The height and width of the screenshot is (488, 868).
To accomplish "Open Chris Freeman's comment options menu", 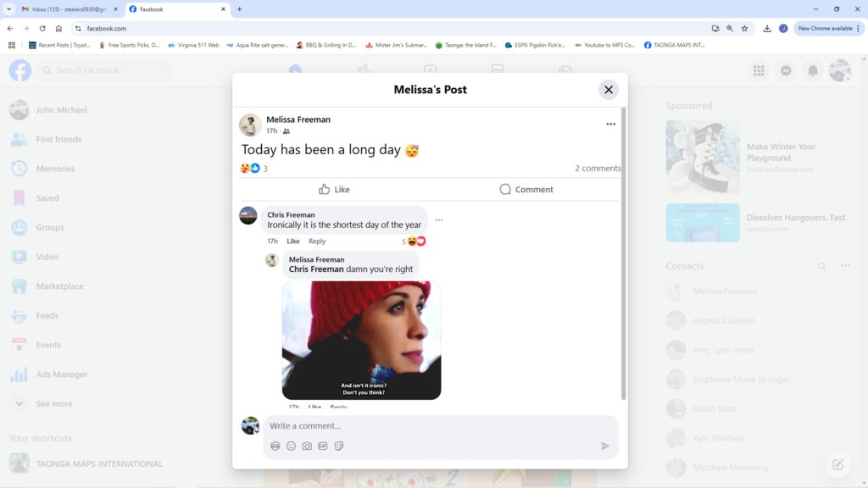I will coord(439,220).
